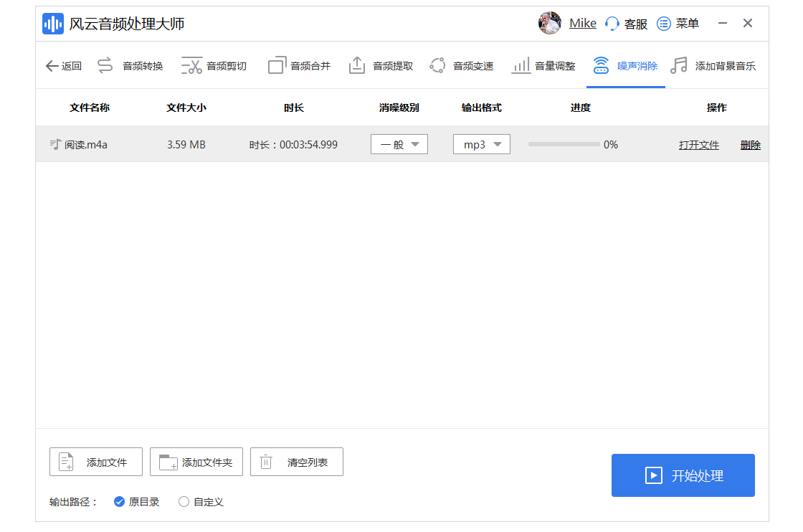Click the music file icon beside 阅读.m4a
Viewport: 803px width, 532px height.
(x=55, y=144)
